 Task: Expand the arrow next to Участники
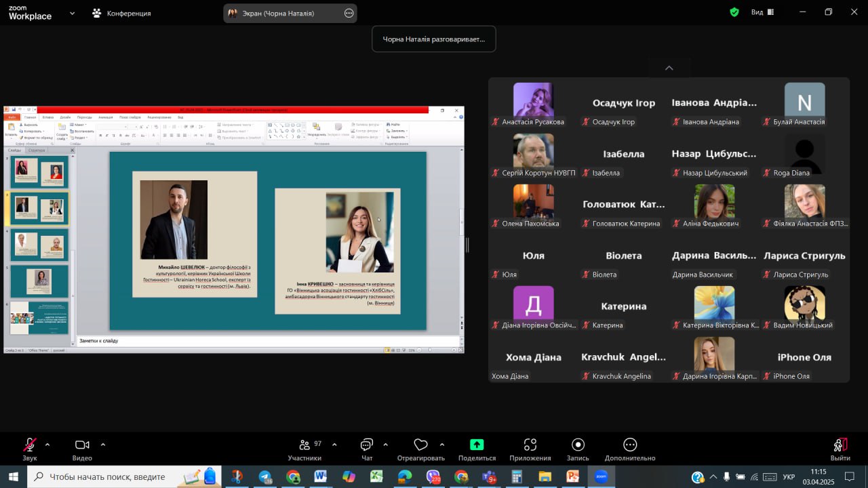tap(334, 445)
